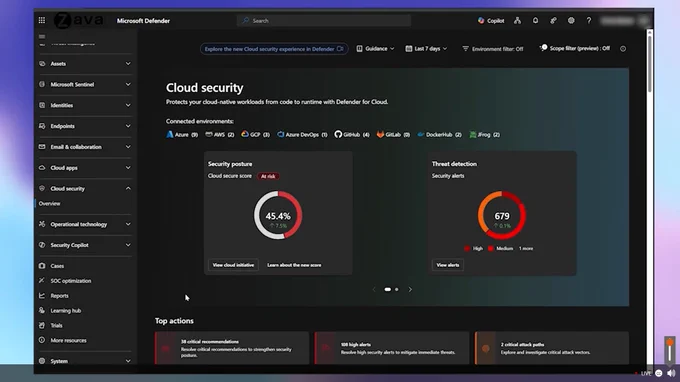Screen dimensions: 680x382
Task: Expand the Assets chevron
Action: tap(128, 64)
